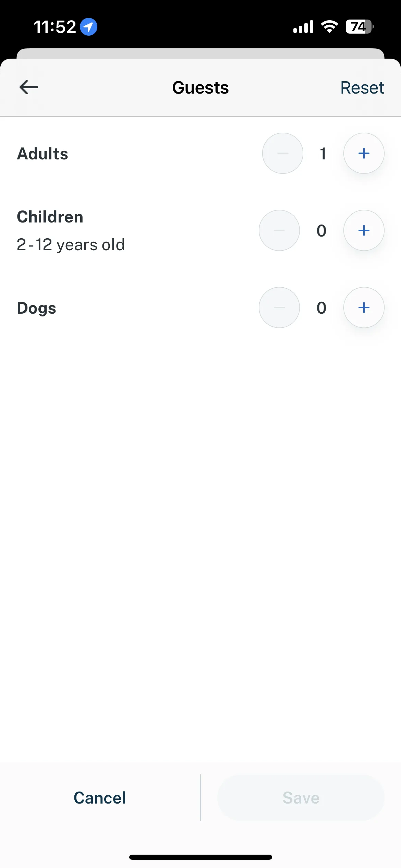Tap the cellular signal bars icon
401x868 pixels.
pyautogui.click(x=303, y=27)
